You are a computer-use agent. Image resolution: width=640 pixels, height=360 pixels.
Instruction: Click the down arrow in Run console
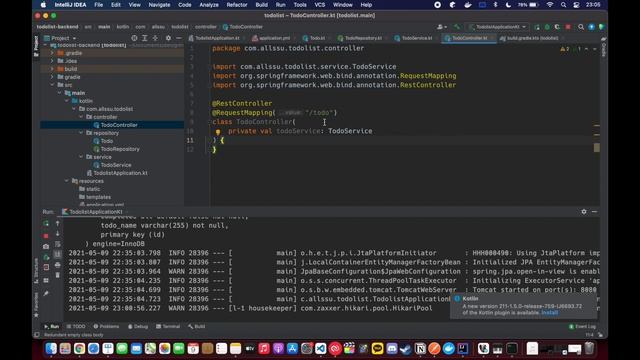coord(58,233)
